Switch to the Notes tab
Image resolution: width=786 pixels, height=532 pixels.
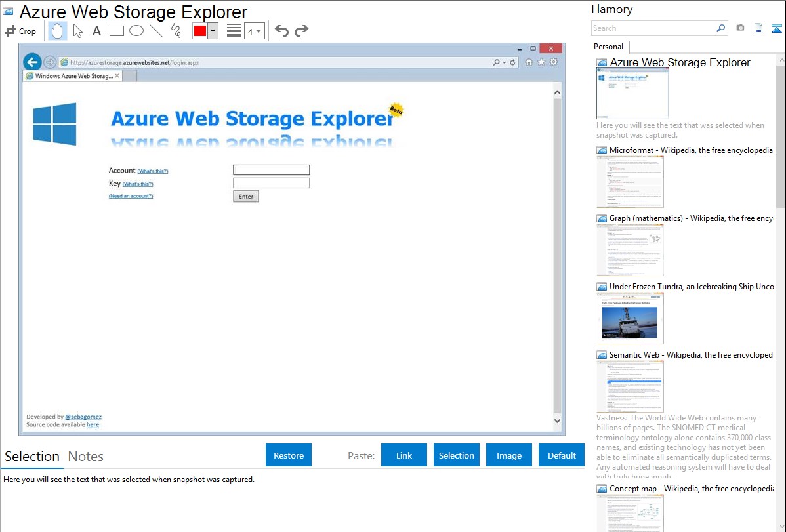[86, 457]
